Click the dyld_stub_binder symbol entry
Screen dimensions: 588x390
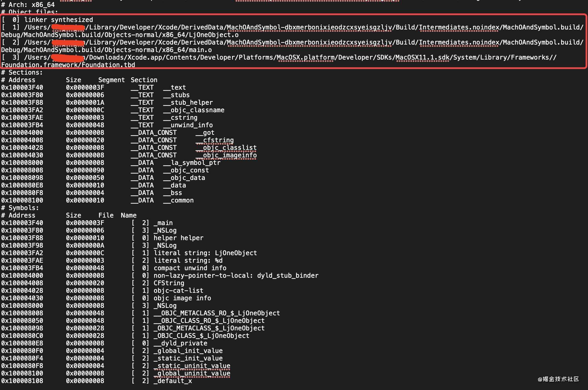[x=236, y=275]
